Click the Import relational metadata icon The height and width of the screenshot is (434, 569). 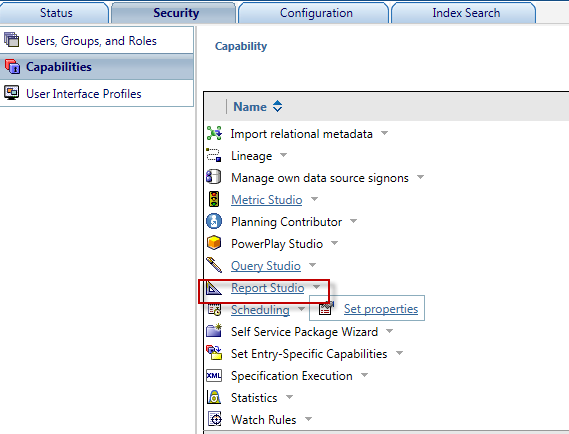[x=214, y=133]
